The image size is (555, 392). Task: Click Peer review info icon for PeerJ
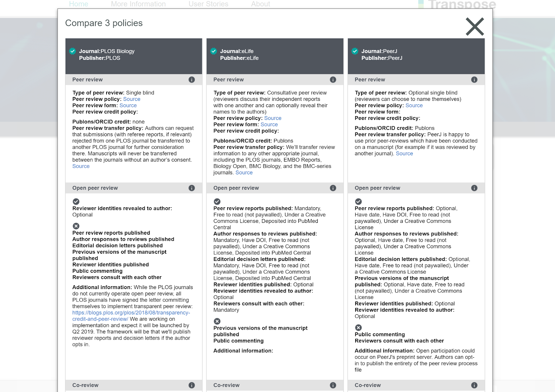click(474, 80)
